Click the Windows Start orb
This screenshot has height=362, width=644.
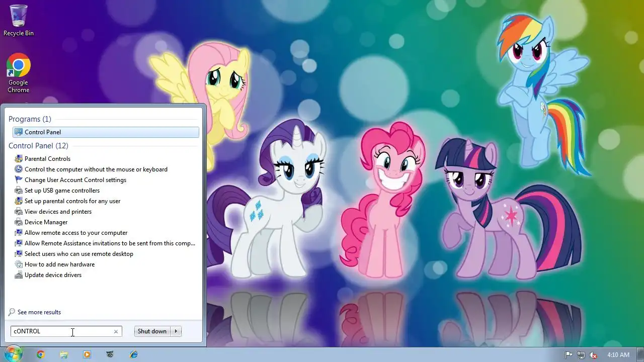click(x=13, y=354)
